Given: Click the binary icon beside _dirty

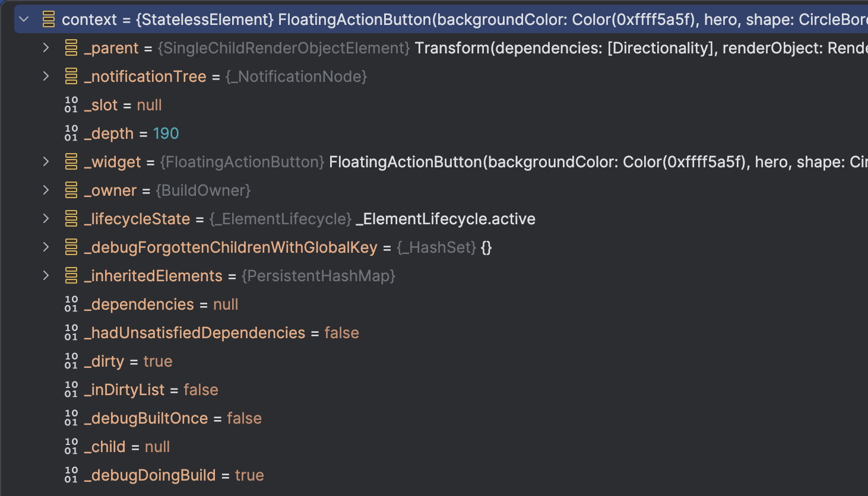Looking at the screenshot, I should (x=71, y=361).
